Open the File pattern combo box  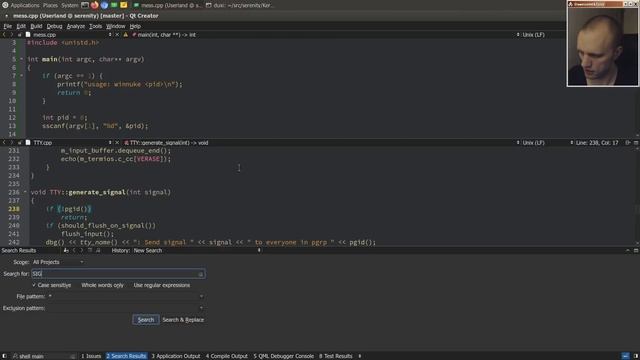click(x=126, y=296)
